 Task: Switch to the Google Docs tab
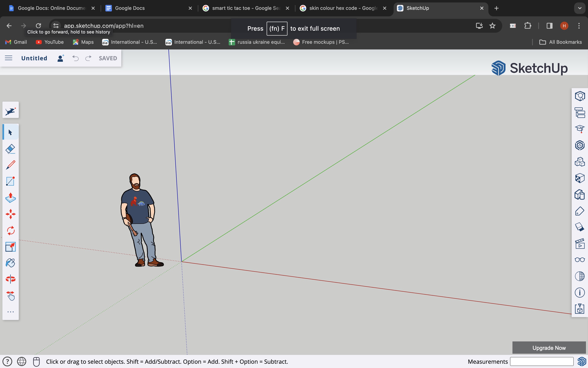(x=148, y=8)
